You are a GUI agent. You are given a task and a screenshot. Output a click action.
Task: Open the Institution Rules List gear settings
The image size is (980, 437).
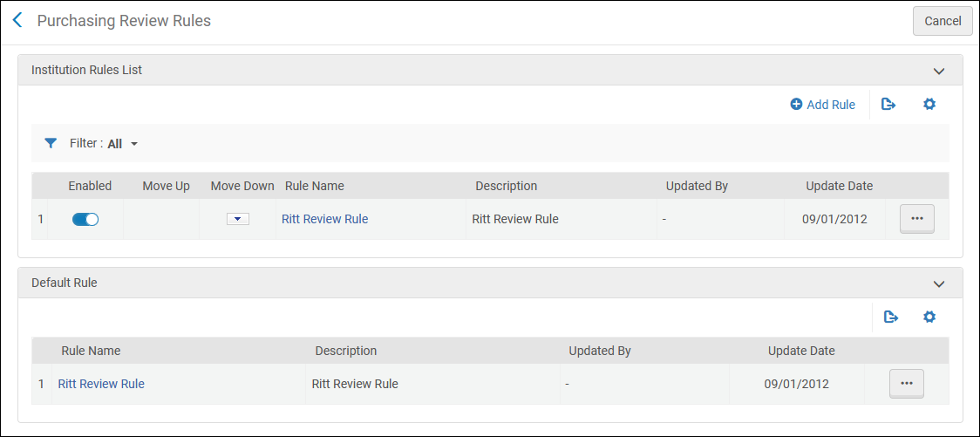click(929, 105)
